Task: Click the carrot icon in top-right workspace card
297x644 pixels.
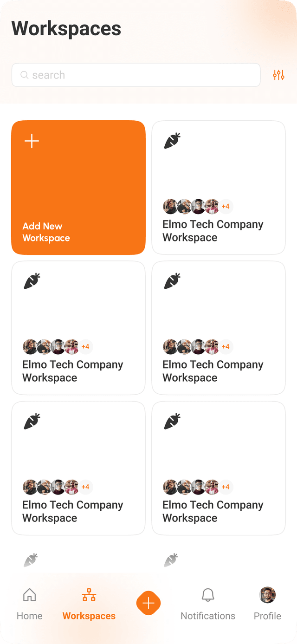Action: coord(172,141)
